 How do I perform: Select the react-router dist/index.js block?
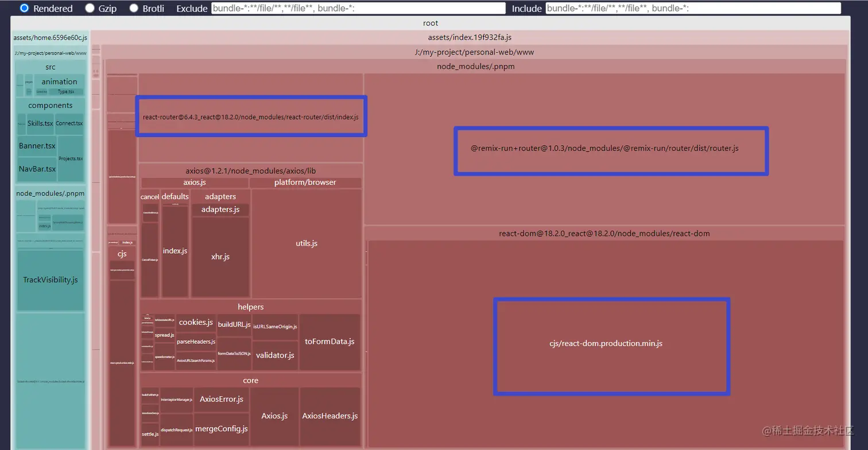click(x=251, y=117)
